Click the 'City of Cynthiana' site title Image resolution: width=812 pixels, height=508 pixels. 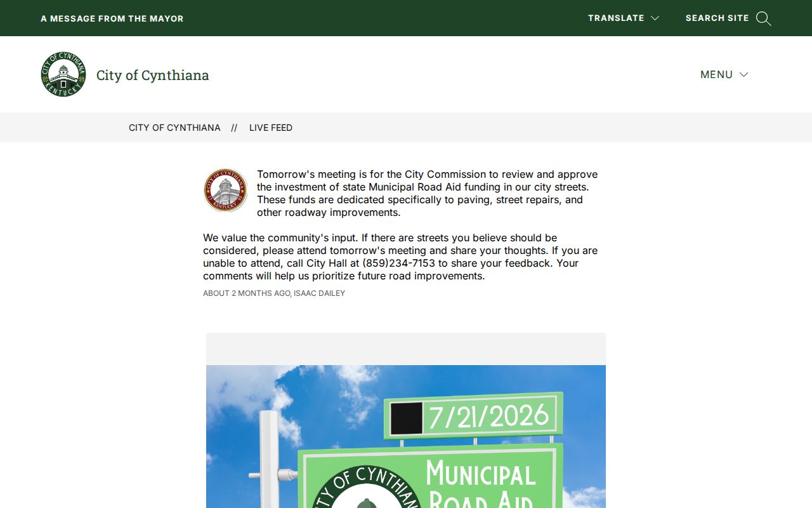tap(153, 75)
